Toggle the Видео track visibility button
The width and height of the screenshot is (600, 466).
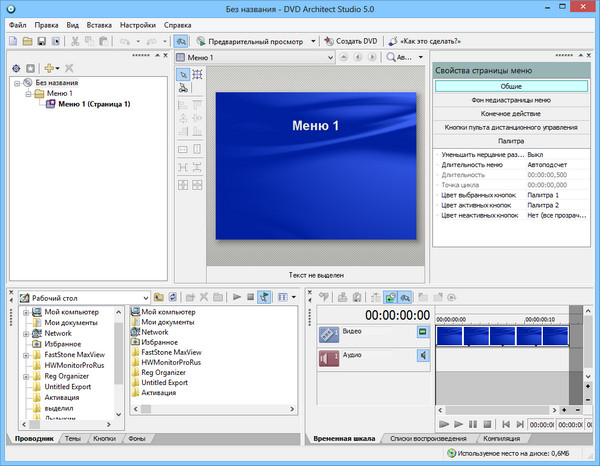(x=423, y=330)
